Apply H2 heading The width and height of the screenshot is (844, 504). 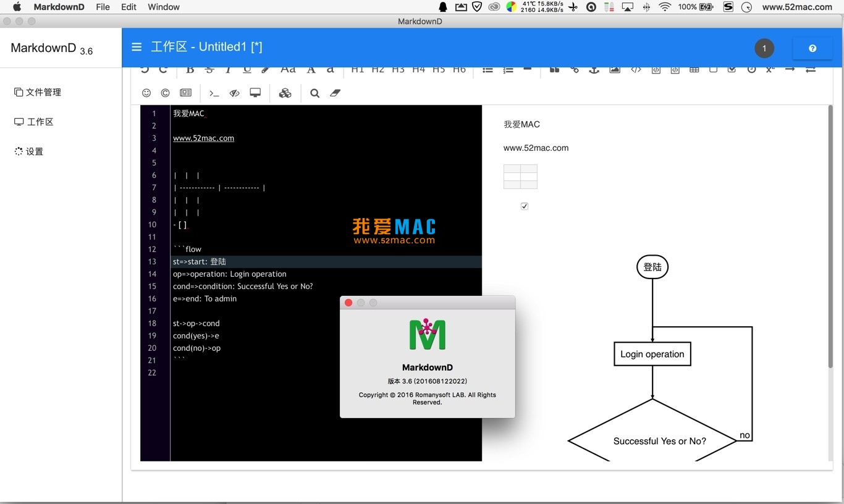[x=378, y=69]
